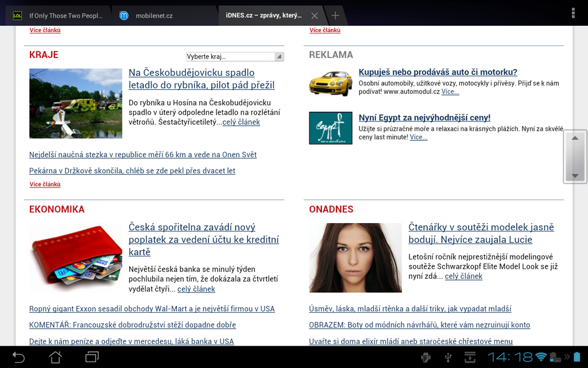588x368 pixels.
Task: Follow the 'Více článků' link under KRAJE
Action: coord(45,184)
